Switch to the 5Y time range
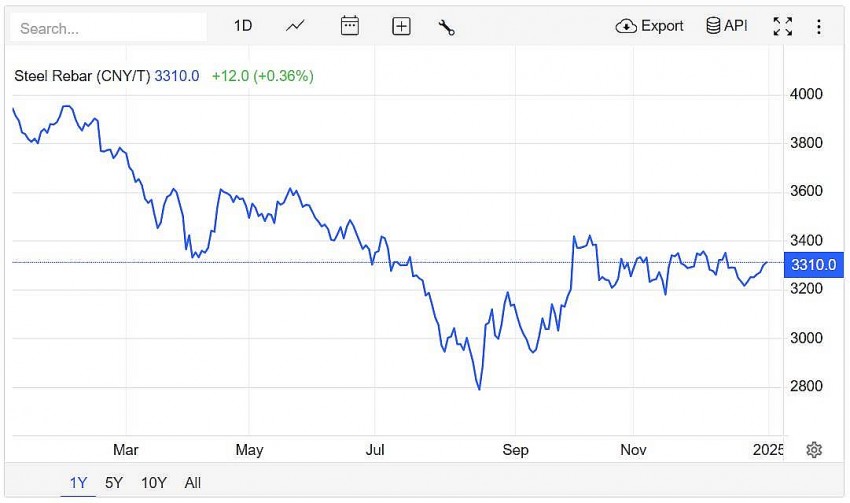The height and width of the screenshot is (503, 850). [114, 483]
